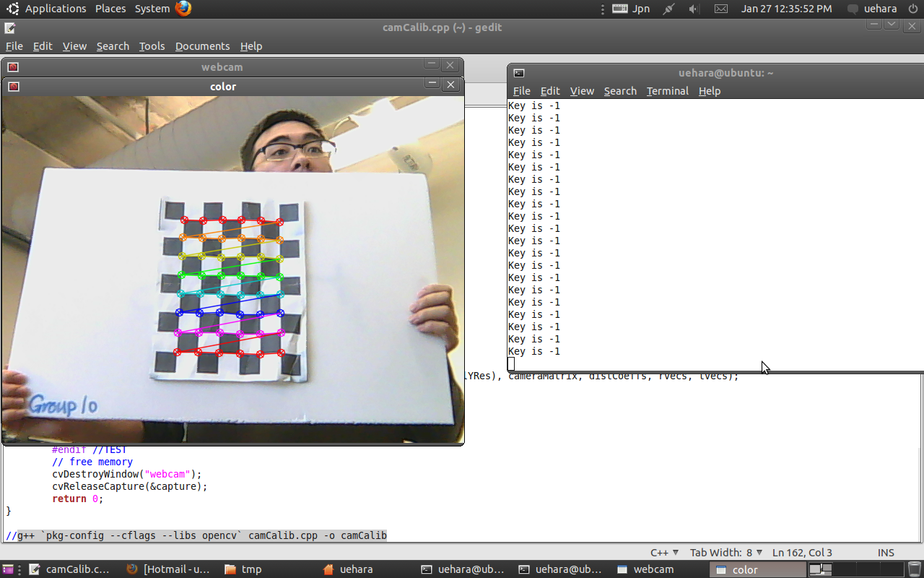924x578 pixels.
Task: Toggle the show desktop button
Action: pyautogui.click(x=8, y=569)
